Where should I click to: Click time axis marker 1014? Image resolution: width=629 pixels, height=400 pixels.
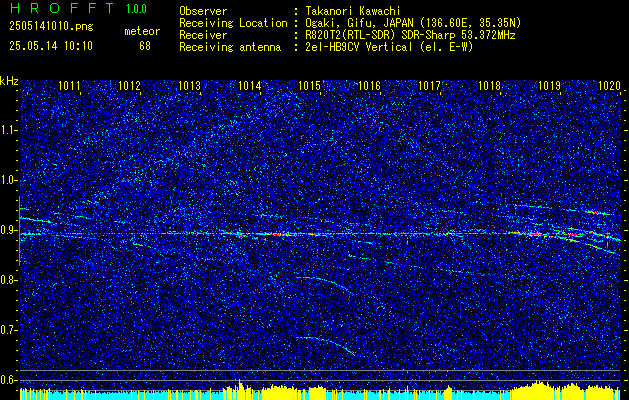250,85
